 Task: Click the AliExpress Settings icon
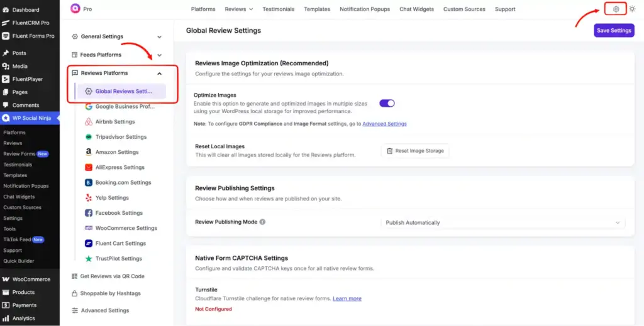[88, 167]
